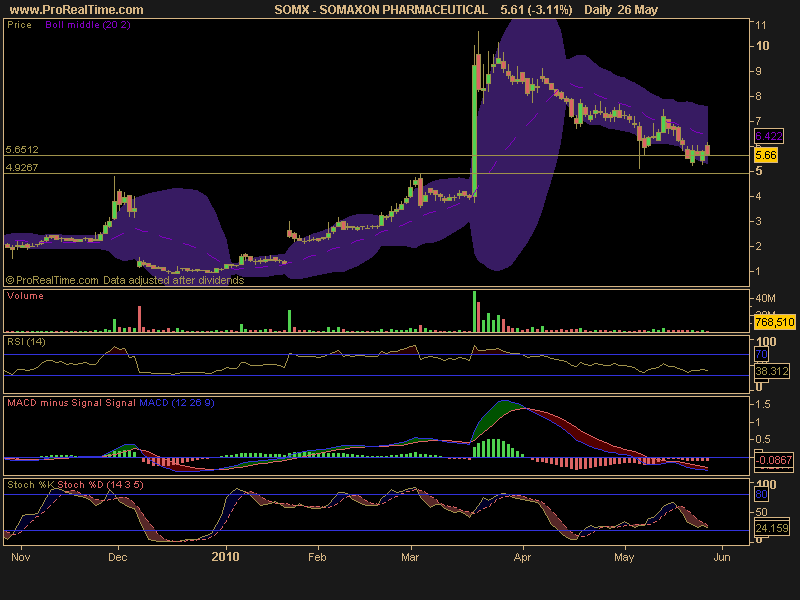Click the yellow 5.66 current price tag

coord(766,155)
